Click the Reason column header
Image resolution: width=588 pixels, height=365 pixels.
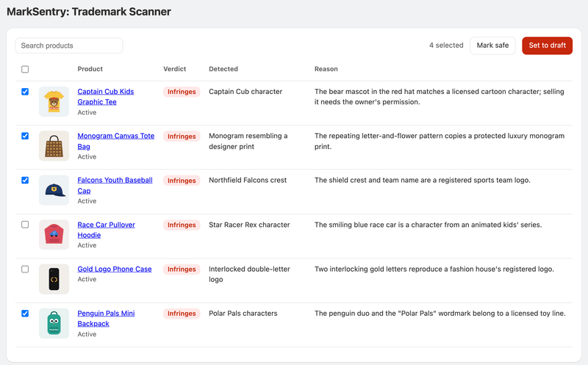click(326, 69)
